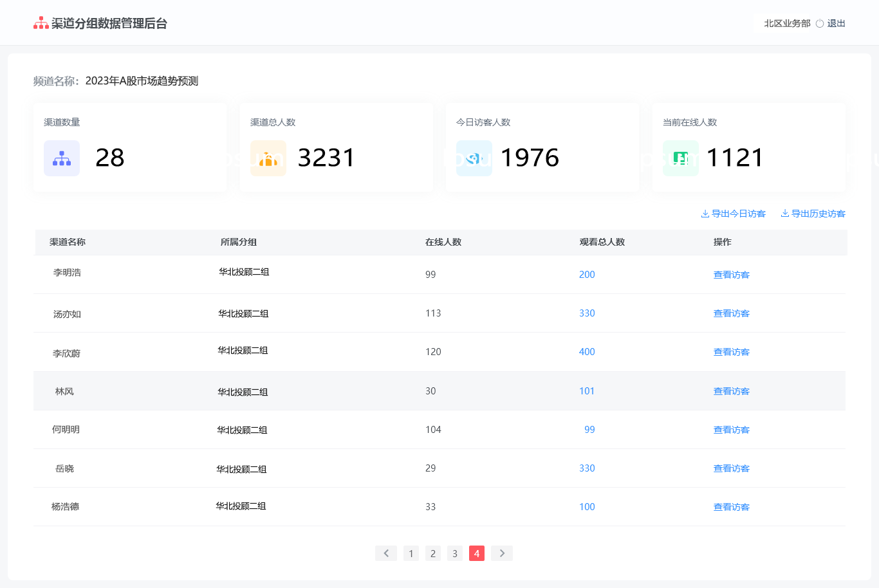Click the orange total channel people icon

(x=268, y=158)
